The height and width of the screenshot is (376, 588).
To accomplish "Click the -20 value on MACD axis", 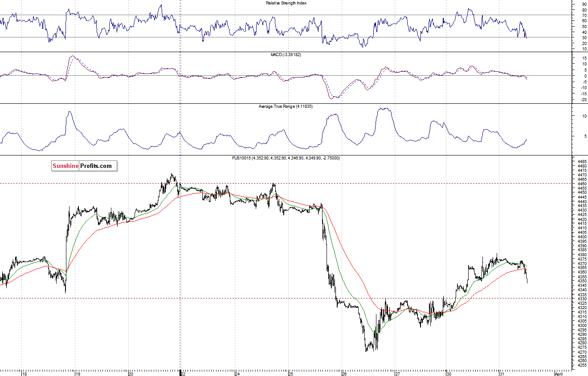I will (584, 99).
